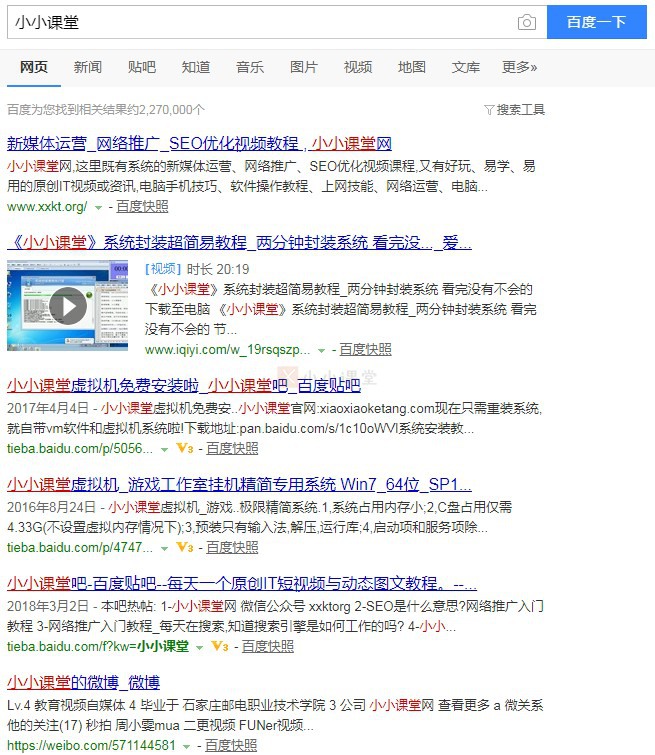Click the tieba.baidu.com/p/4747... URL
The height and width of the screenshot is (755, 655).
point(79,547)
